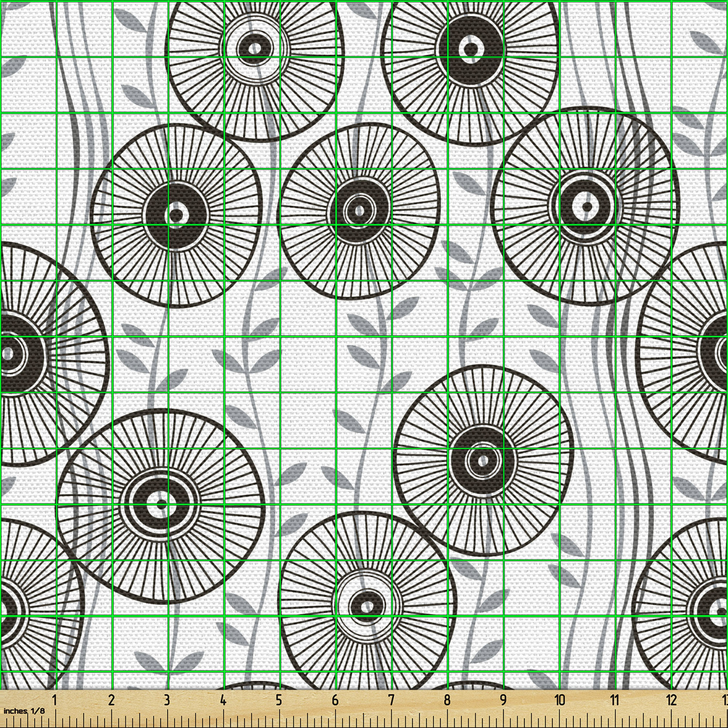Click the number 9 on the ruler

point(503,700)
